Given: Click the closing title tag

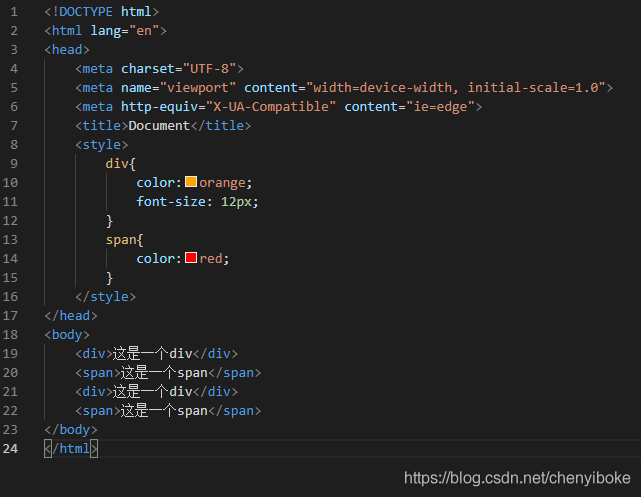Looking at the screenshot, I should coord(221,126).
